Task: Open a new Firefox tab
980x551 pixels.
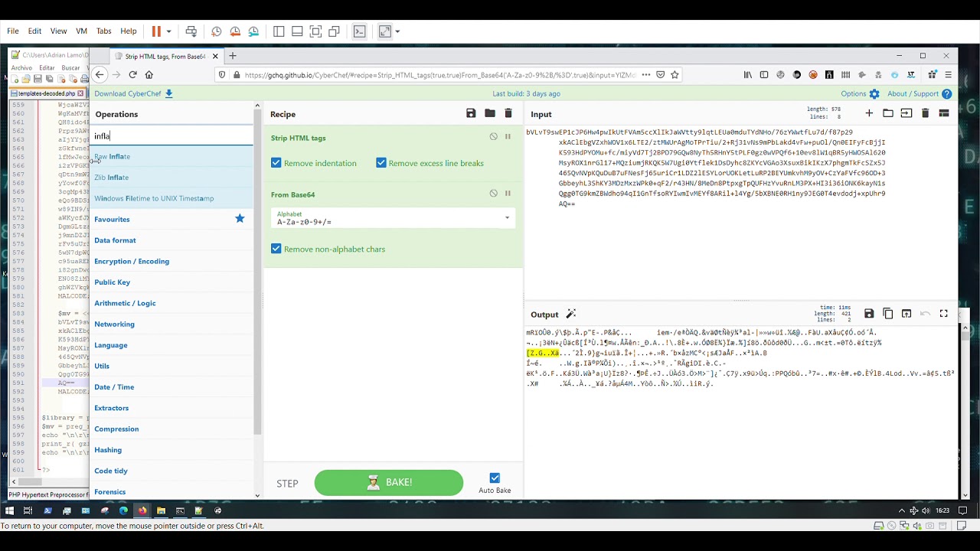Action: point(233,56)
